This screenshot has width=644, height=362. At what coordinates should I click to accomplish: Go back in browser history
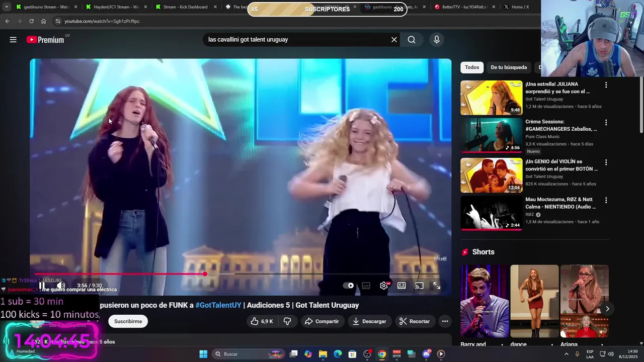click(x=7, y=21)
